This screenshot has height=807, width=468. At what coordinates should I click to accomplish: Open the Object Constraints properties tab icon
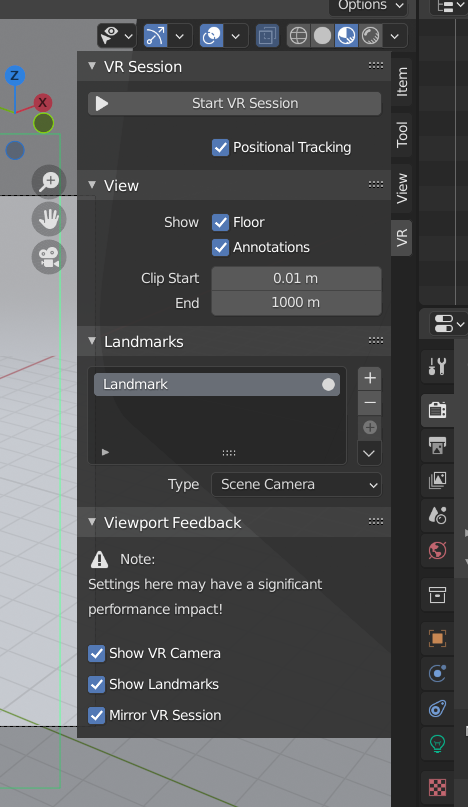pyautogui.click(x=438, y=708)
